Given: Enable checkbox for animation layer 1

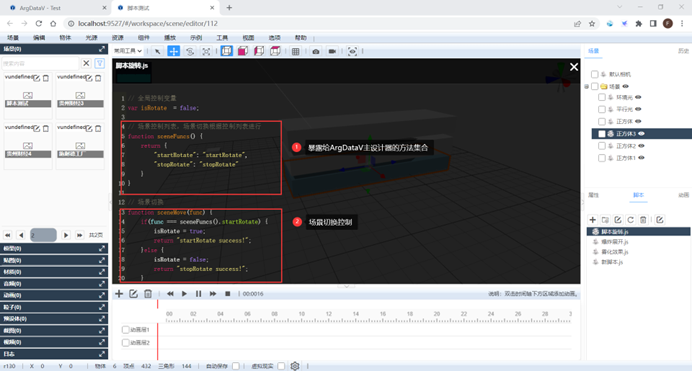Looking at the screenshot, I should (125, 330).
